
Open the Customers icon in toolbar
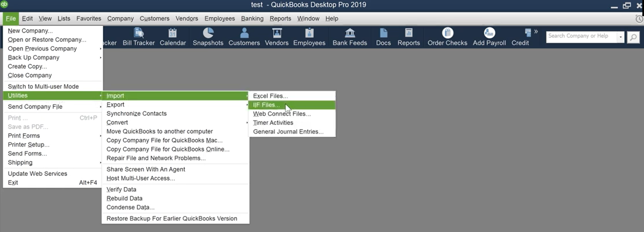coord(244,32)
